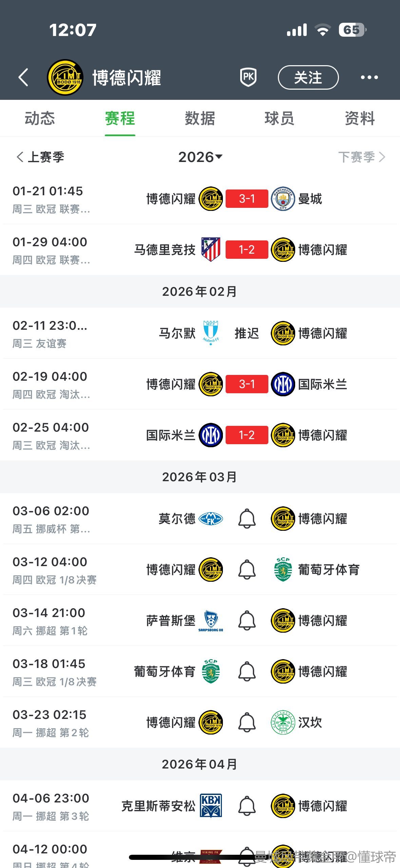This screenshot has width=400, height=868.
Task: Tap Kristiansund KBK crest
Action: point(211,806)
